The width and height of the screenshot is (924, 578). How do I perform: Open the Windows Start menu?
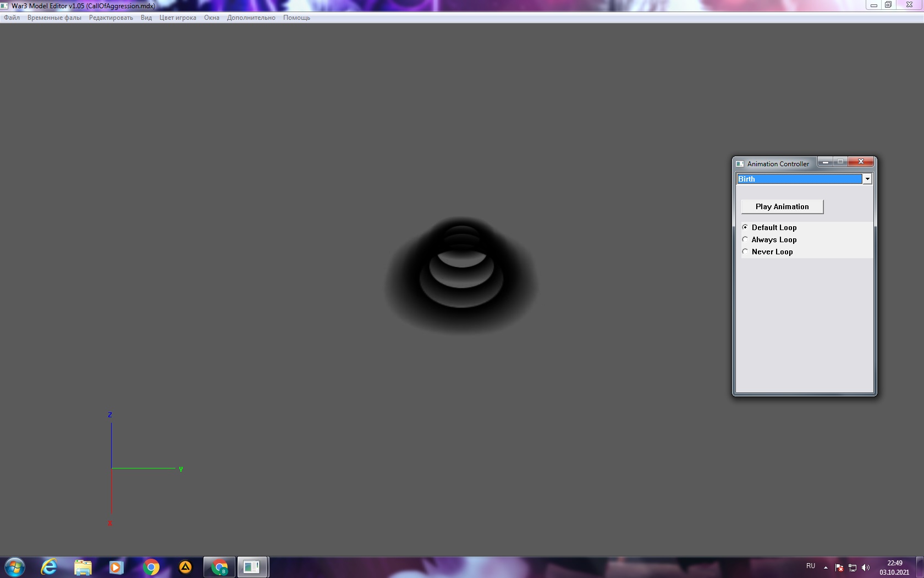tap(15, 567)
